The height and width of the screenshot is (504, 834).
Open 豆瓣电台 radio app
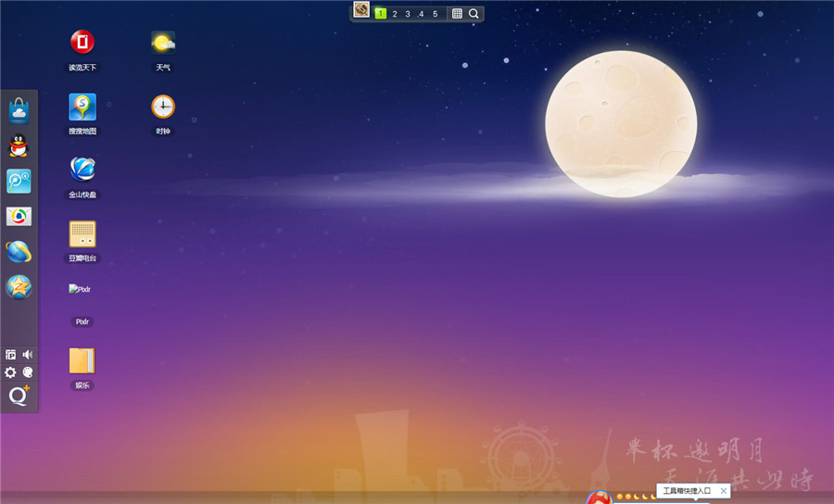[82, 233]
